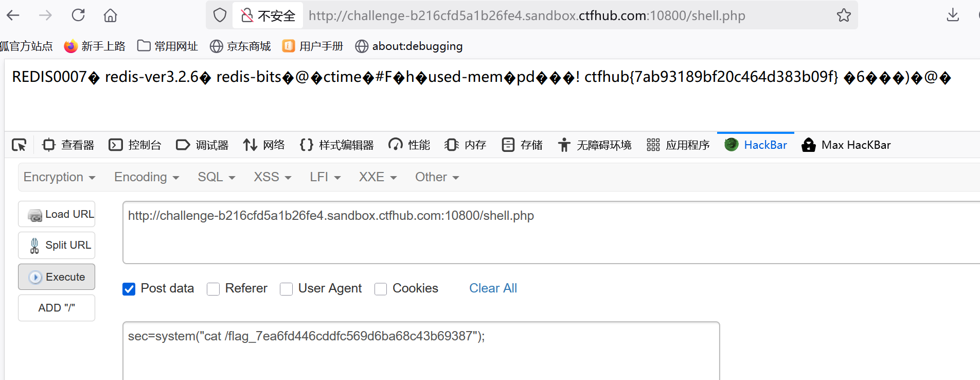Image resolution: width=980 pixels, height=380 pixels.
Task: Click the Execute button
Action: point(57,277)
